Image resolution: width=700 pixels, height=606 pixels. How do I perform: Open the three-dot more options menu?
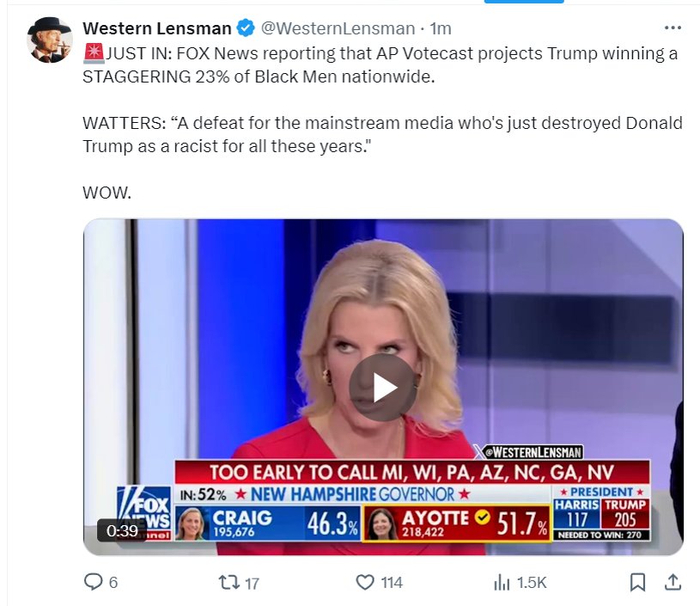click(x=673, y=28)
